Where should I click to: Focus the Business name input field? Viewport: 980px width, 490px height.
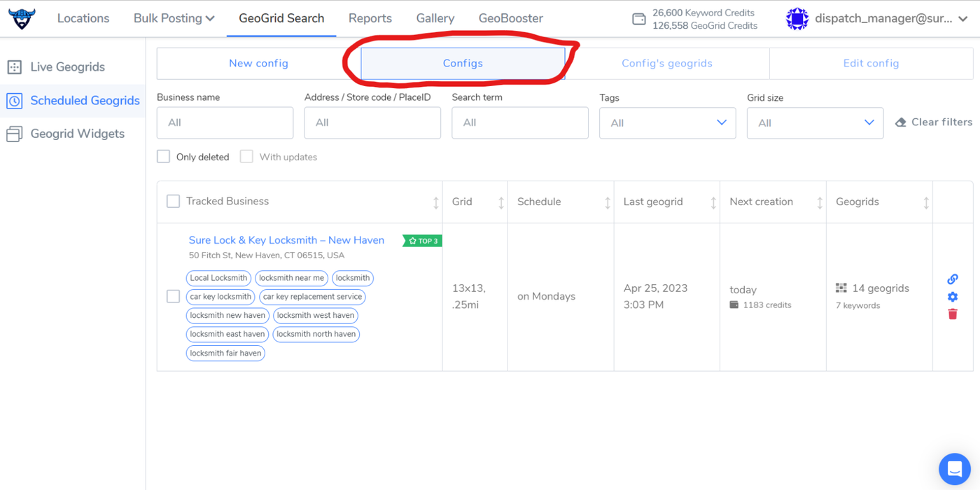(225, 122)
